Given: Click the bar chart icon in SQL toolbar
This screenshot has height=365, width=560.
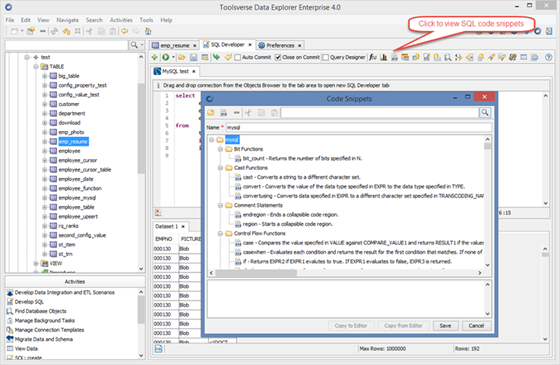Looking at the screenshot, I should [x=384, y=57].
